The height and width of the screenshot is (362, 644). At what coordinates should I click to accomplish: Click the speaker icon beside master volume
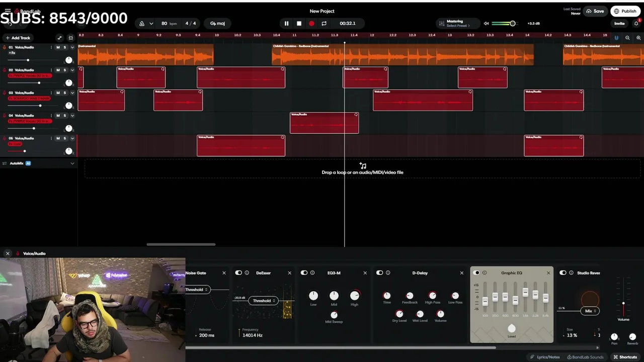[x=486, y=24]
